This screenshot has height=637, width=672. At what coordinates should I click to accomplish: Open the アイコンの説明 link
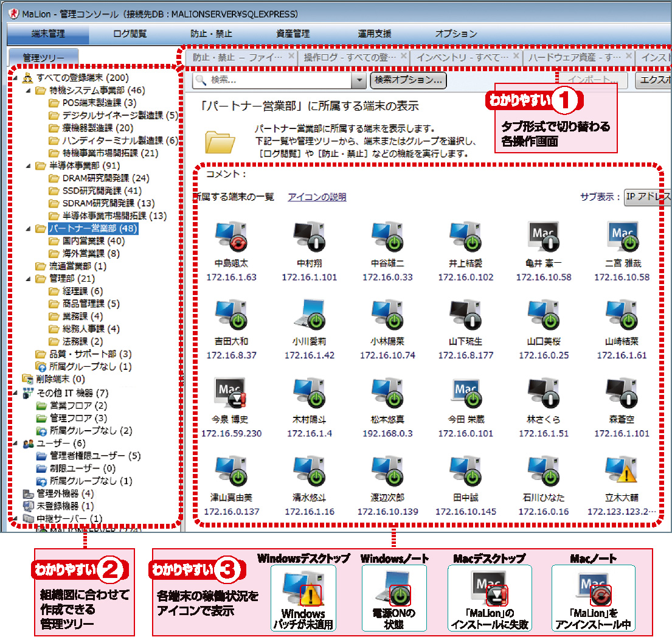(x=317, y=197)
